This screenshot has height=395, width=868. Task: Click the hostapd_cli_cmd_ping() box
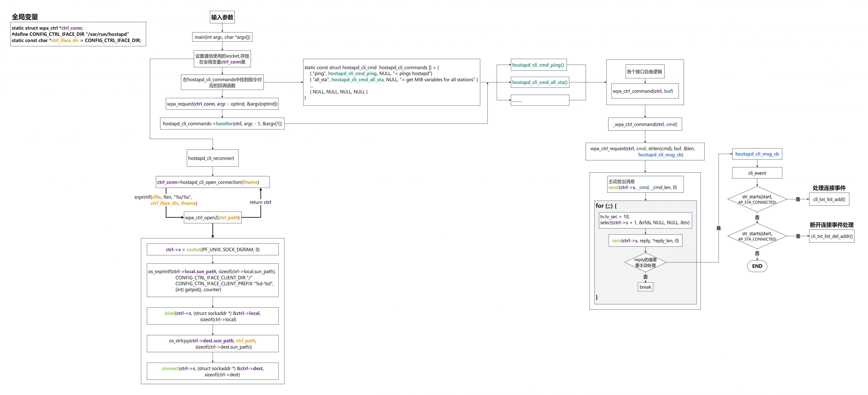538,65
